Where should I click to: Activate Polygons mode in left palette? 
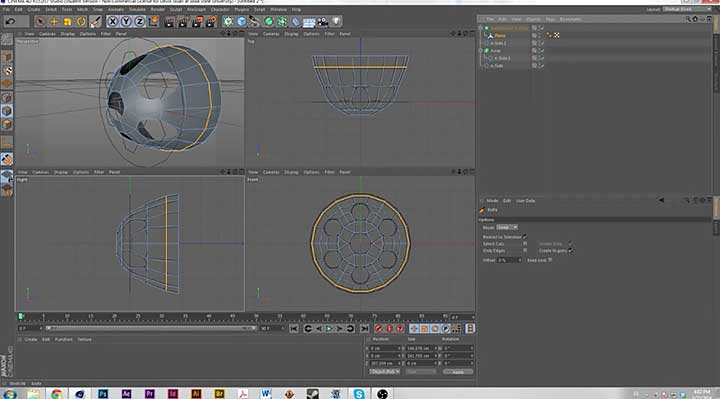pos(6,124)
